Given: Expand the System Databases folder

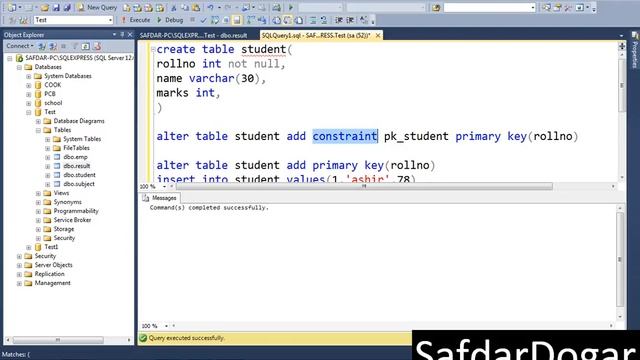Looking at the screenshot, I should [29, 76].
